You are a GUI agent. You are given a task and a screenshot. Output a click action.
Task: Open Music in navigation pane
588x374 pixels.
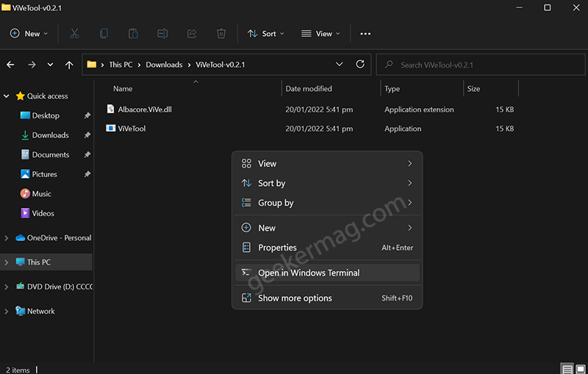[x=41, y=194]
